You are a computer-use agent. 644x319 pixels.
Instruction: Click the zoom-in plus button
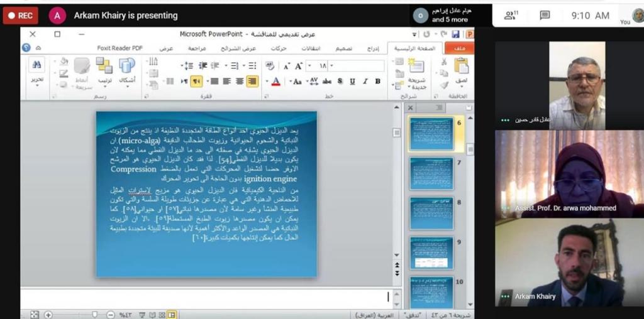[x=48, y=315]
